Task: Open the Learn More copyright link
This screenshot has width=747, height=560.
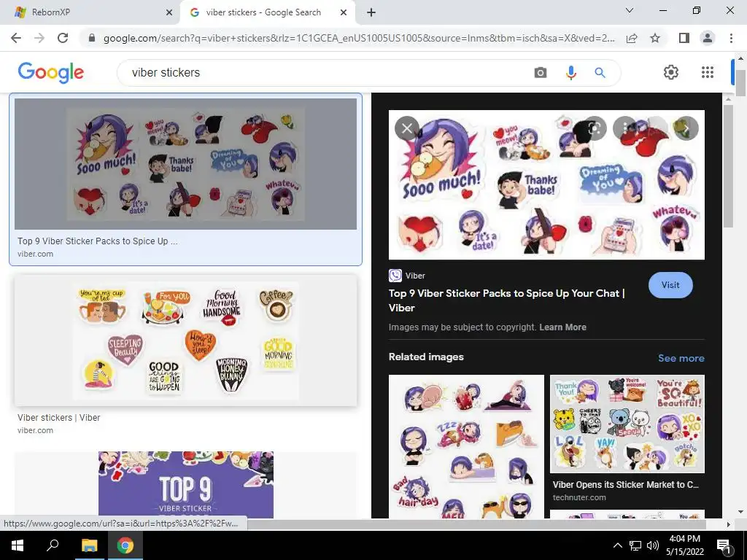Action: pyautogui.click(x=562, y=327)
